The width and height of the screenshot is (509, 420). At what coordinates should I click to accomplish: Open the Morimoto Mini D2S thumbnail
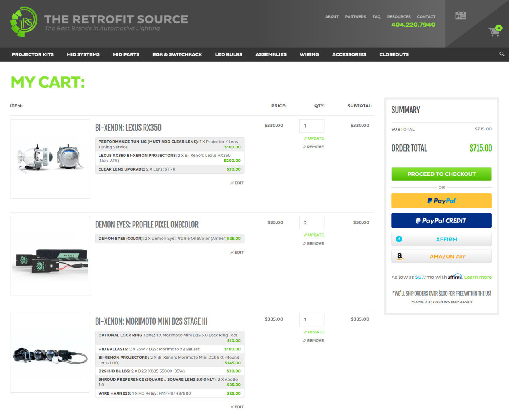[50, 352]
